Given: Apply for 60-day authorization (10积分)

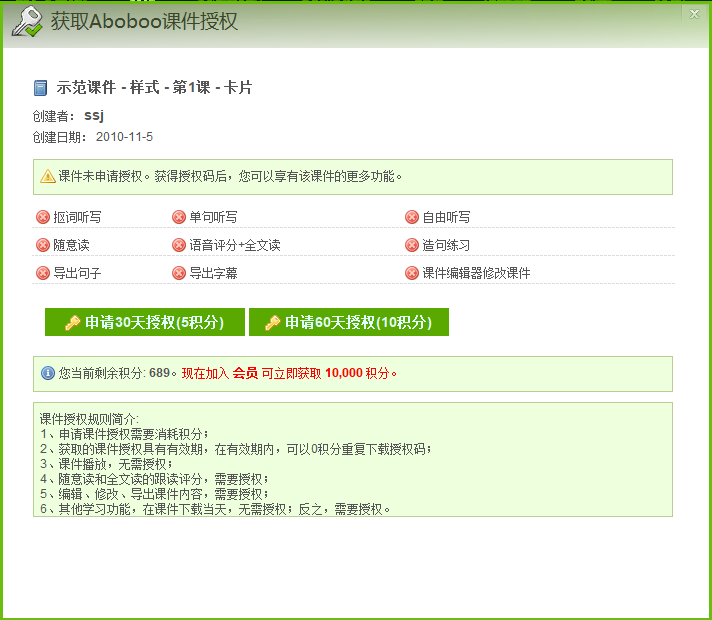Looking at the screenshot, I should coord(349,322).
